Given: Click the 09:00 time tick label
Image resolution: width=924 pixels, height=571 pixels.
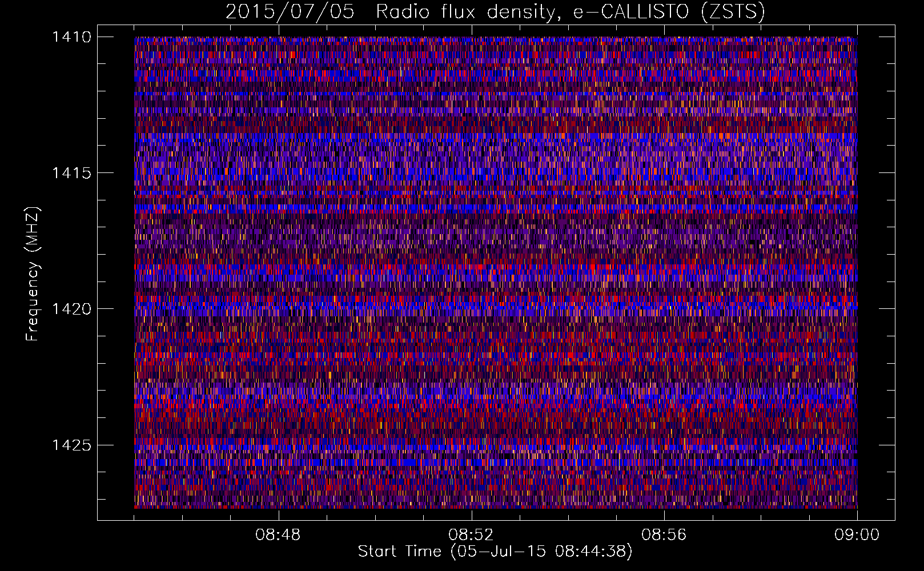Looking at the screenshot, I should [x=857, y=535].
